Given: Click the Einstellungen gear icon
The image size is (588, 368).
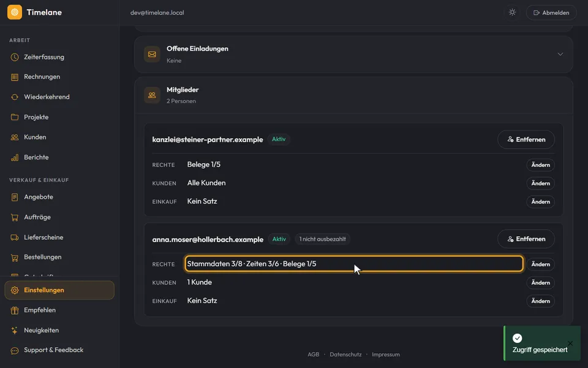Looking at the screenshot, I should tap(15, 290).
